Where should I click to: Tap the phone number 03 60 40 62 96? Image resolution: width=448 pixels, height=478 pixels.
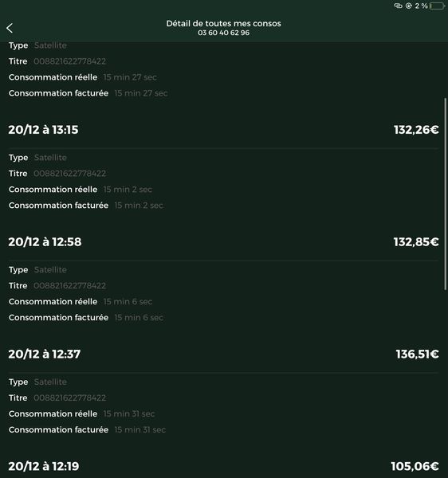point(223,33)
